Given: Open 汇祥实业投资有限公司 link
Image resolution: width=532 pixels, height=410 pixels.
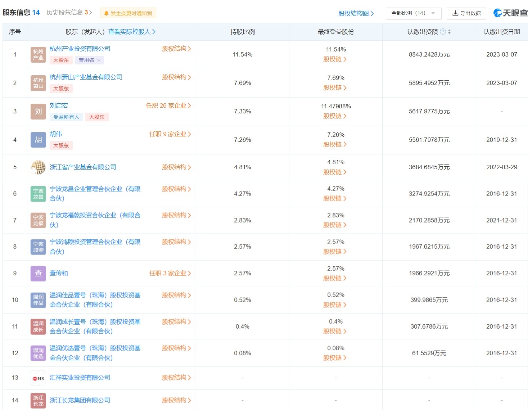Looking at the screenshot, I should (80, 378).
